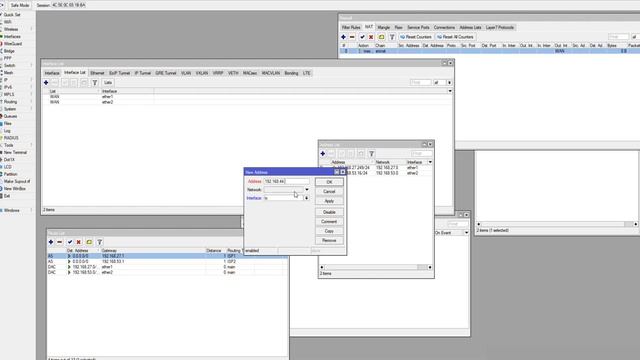Switch to Bonding tab in Interface List window
Screen dimensions: 640x360
point(291,73)
